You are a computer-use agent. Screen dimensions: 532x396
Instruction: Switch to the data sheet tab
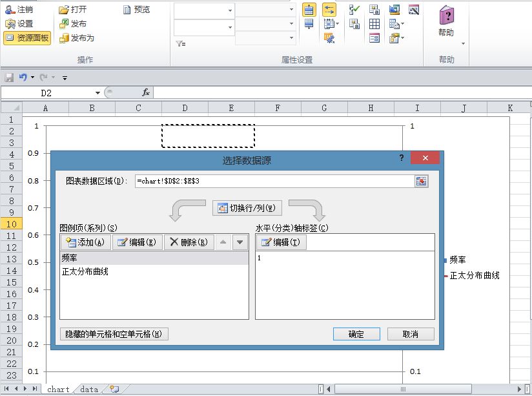(x=89, y=389)
